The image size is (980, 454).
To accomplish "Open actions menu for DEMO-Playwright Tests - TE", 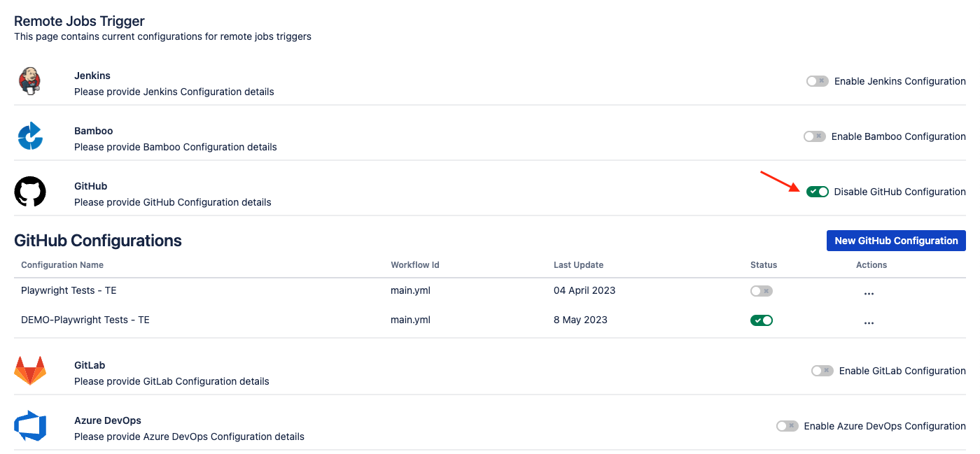I will [869, 323].
